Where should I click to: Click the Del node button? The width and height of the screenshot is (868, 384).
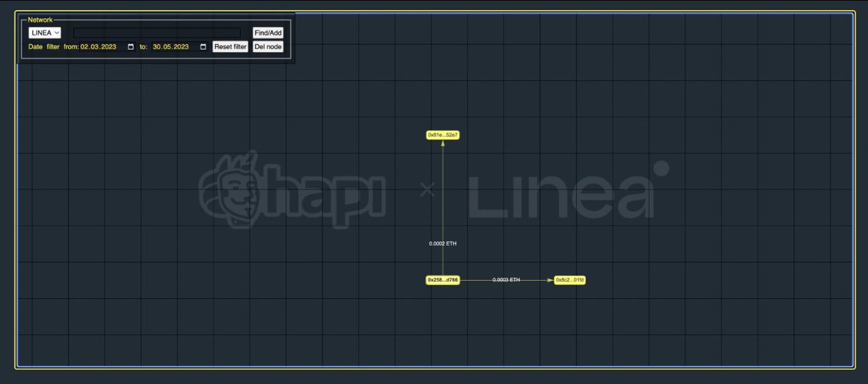[268, 46]
